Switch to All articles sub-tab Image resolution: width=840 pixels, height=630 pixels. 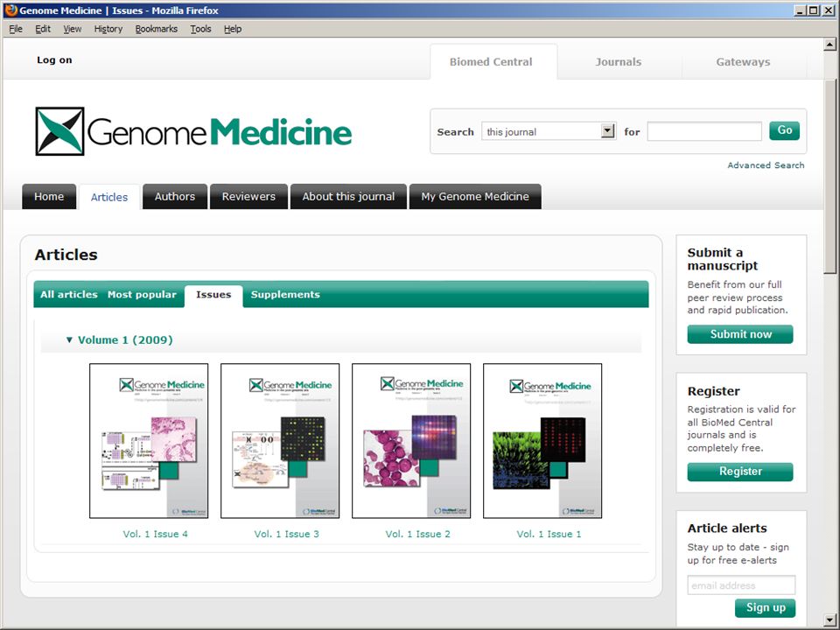coord(69,294)
